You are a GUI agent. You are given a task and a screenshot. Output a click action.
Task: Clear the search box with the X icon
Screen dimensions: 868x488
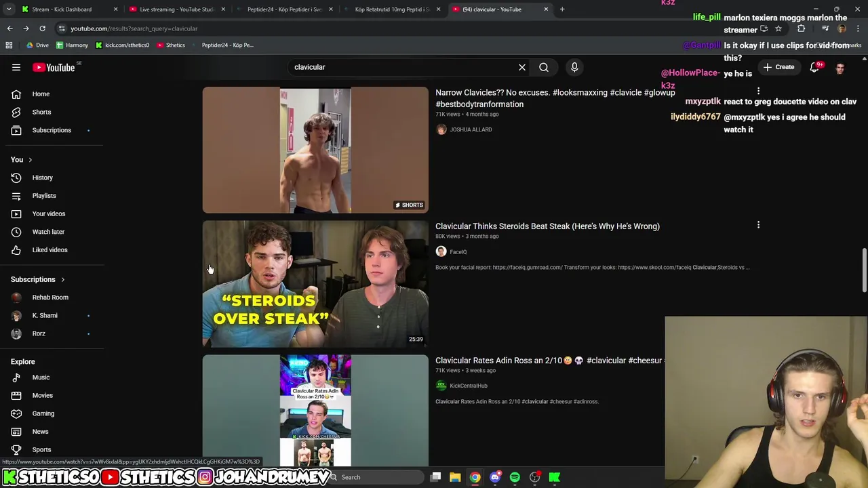point(522,67)
